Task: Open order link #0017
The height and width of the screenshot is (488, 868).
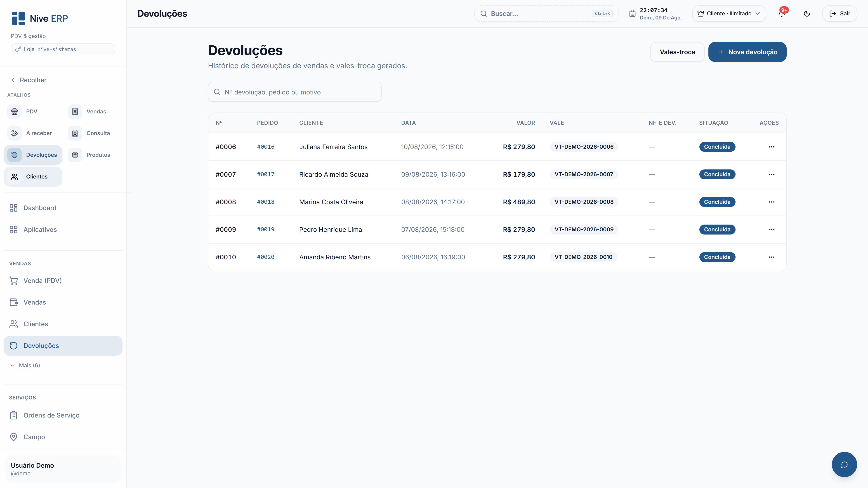Action: [x=266, y=174]
